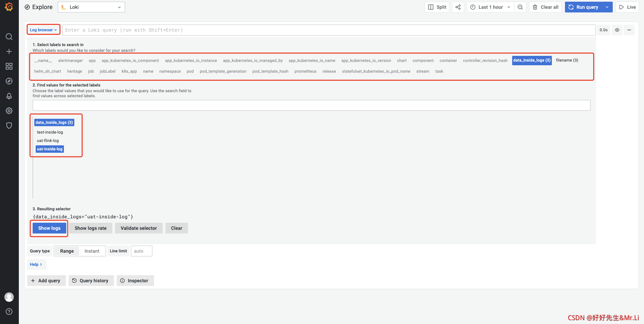
Task: Select the filename (3) label
Action: [567, 60]
